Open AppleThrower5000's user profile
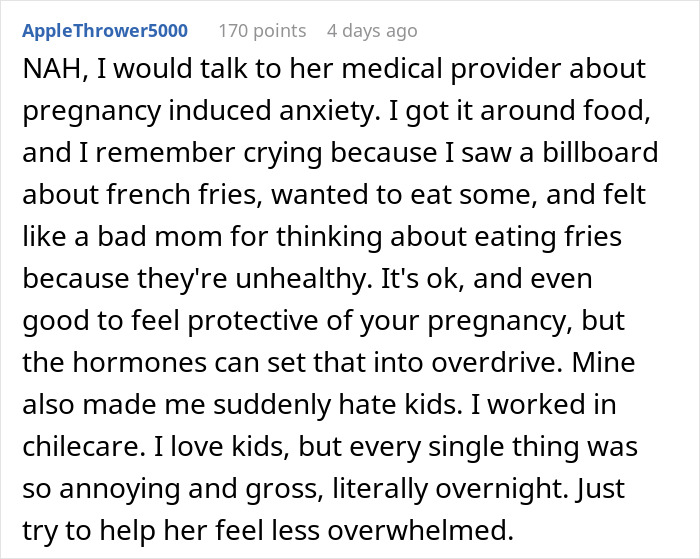 click(x=104, y=30)
